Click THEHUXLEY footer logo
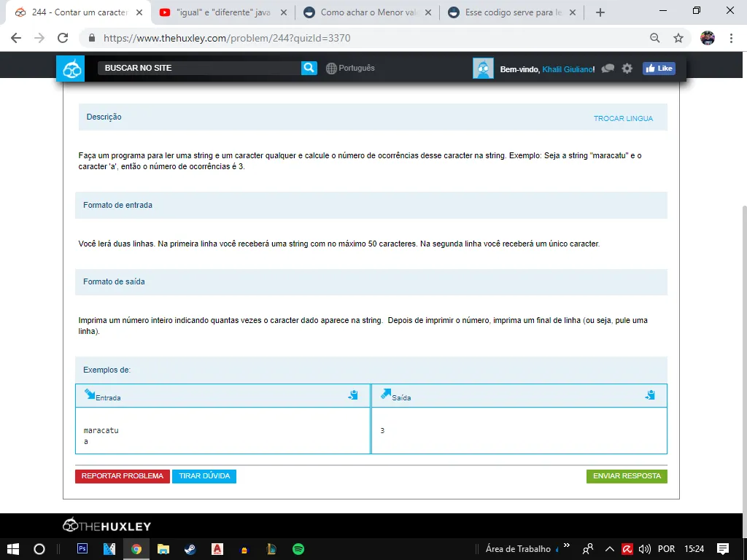Image resolution: width=747 pixels, height=560 pixels. click(107, 525)
